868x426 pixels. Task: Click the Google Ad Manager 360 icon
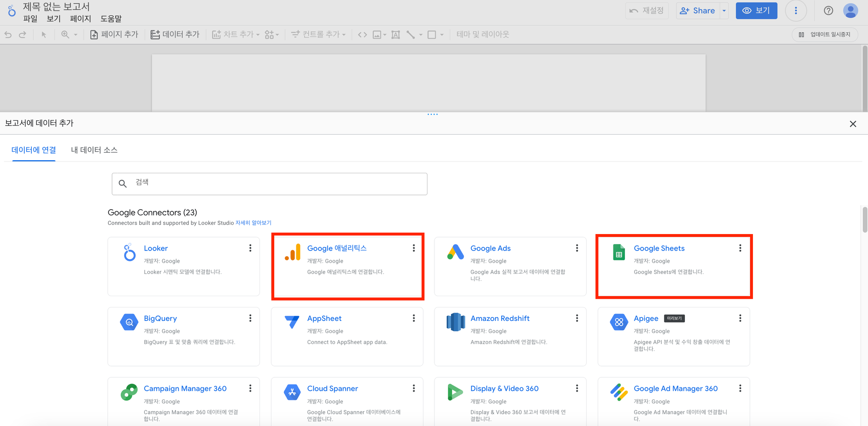(x=619, y=392)
